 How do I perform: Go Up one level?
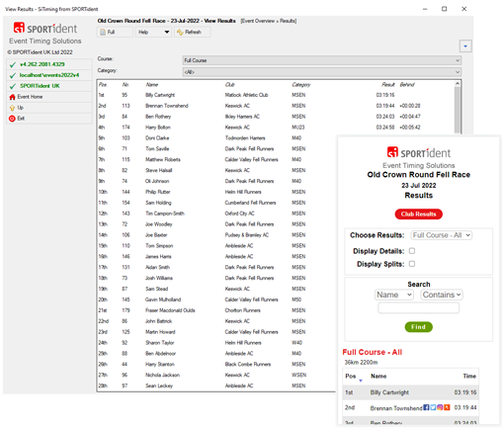point(49,108)
